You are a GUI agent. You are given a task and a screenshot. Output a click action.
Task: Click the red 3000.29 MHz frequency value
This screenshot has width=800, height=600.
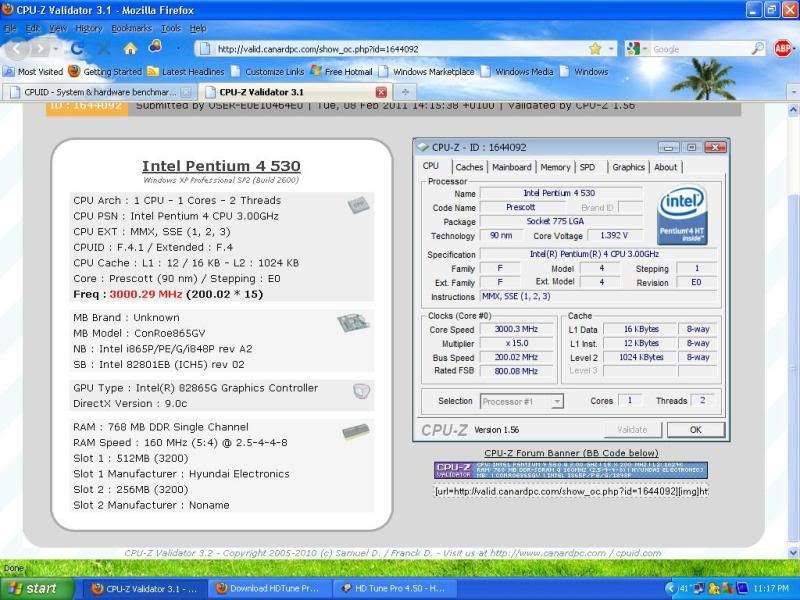click(146, 294)
